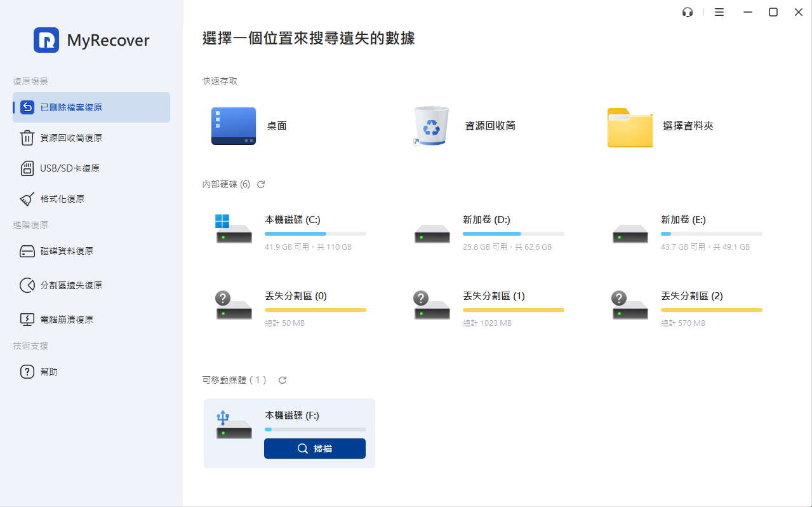Click the 丟失分割區 (0) drive icon

pyautogui.click(x=233, y=306)
